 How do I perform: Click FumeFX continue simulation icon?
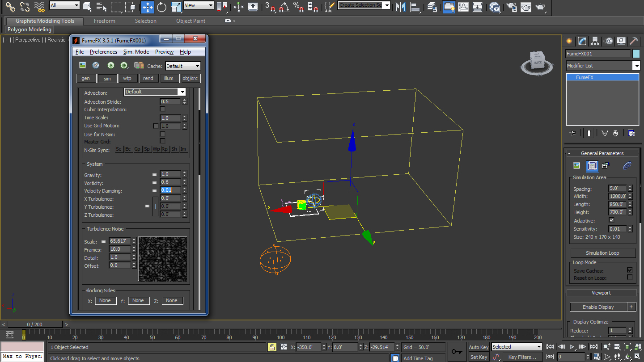(124, 65)
